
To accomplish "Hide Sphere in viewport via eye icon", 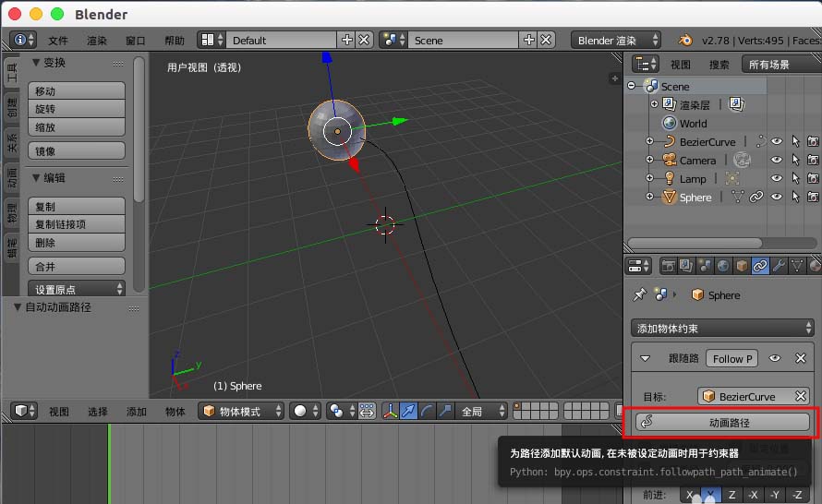I will pos(777,197).
